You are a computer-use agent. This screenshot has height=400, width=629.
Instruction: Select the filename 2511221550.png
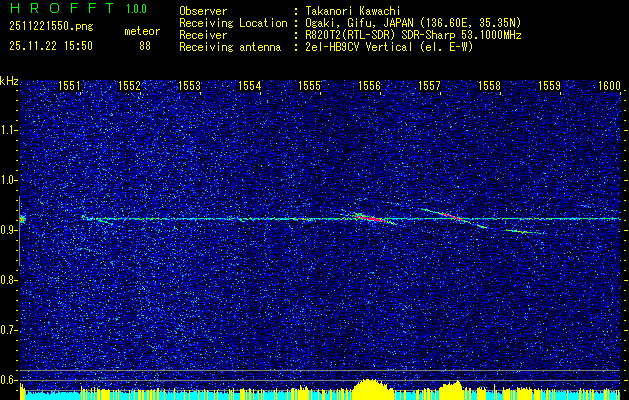pos(51,27)
